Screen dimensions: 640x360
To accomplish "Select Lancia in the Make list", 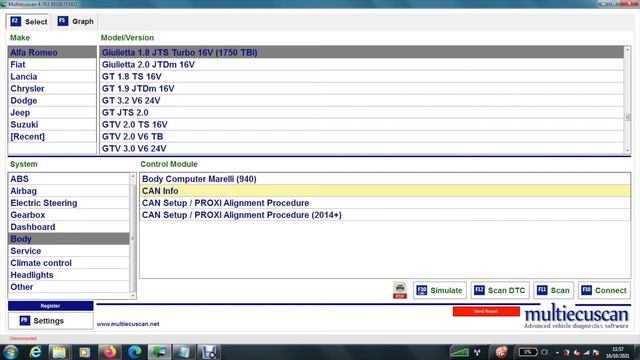I will coord(52,76).
